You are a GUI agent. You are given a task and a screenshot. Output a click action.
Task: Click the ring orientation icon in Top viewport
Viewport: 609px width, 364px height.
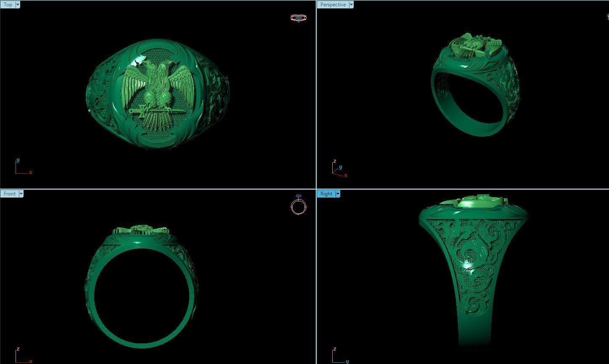click(x=299, y=18)
